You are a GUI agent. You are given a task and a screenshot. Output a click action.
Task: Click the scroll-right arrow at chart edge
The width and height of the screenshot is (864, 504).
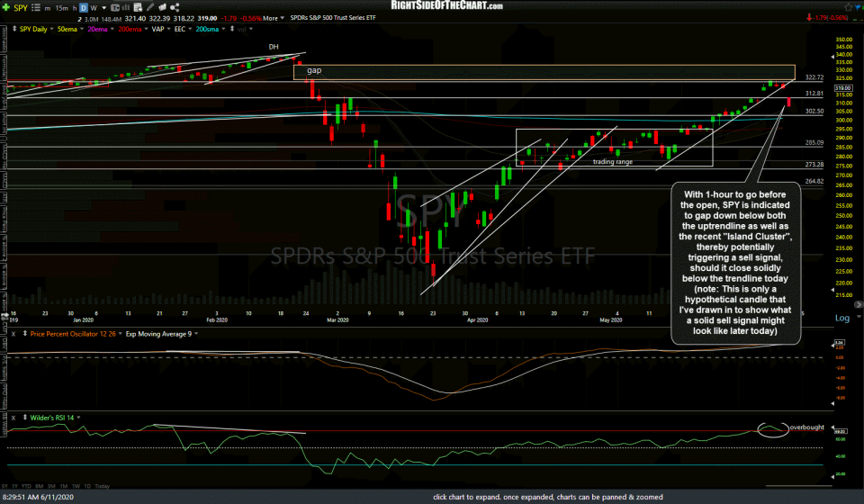(x=859, y=304)
